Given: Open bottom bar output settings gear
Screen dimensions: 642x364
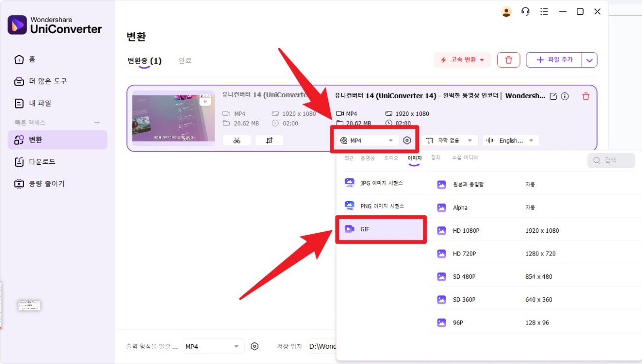Looking at the screenshot, I should 254,346.
